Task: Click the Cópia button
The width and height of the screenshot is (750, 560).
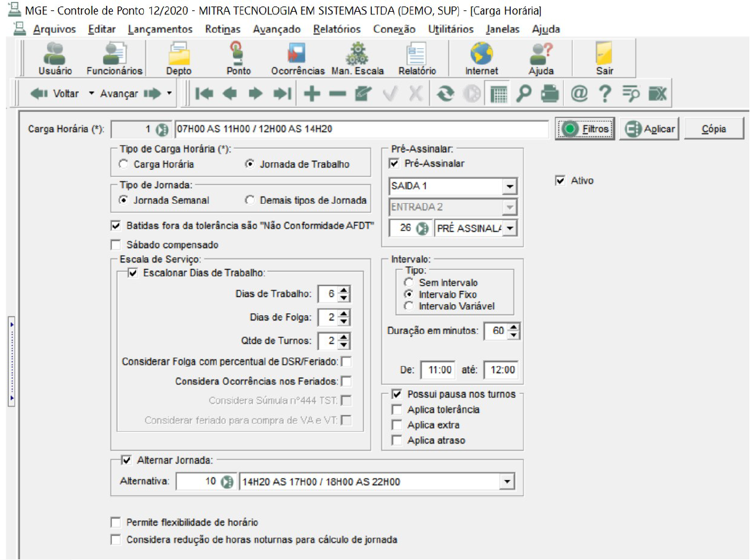Action: [x=714, y=129]
